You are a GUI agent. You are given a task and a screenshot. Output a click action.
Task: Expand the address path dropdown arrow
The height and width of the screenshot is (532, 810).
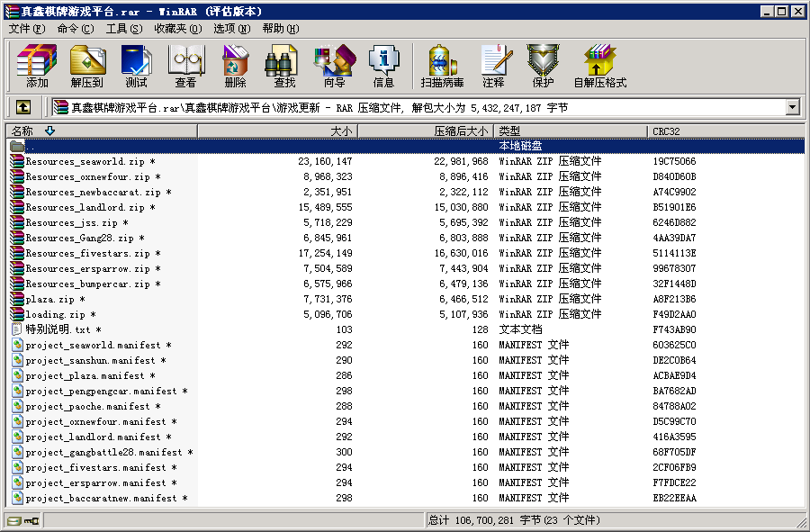click(x=792, y=107)
